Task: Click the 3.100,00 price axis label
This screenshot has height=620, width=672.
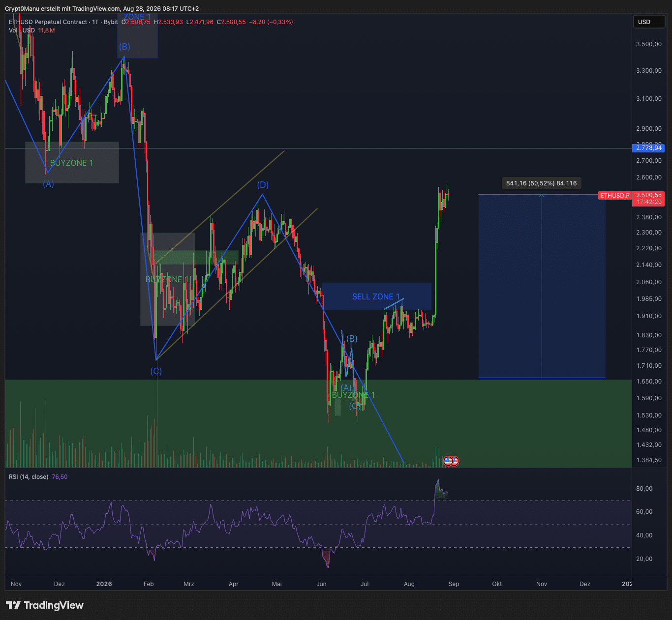Action: [x=649, y=99]
